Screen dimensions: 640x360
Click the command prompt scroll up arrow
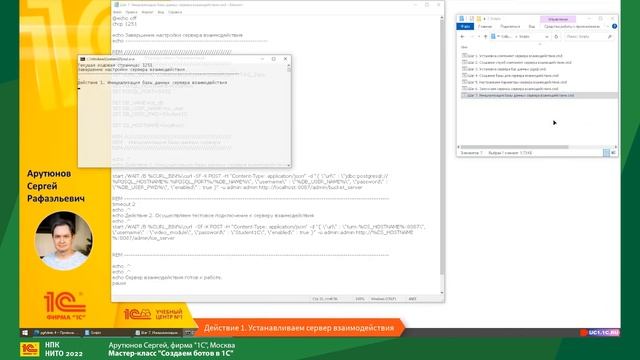click(289, 65)
